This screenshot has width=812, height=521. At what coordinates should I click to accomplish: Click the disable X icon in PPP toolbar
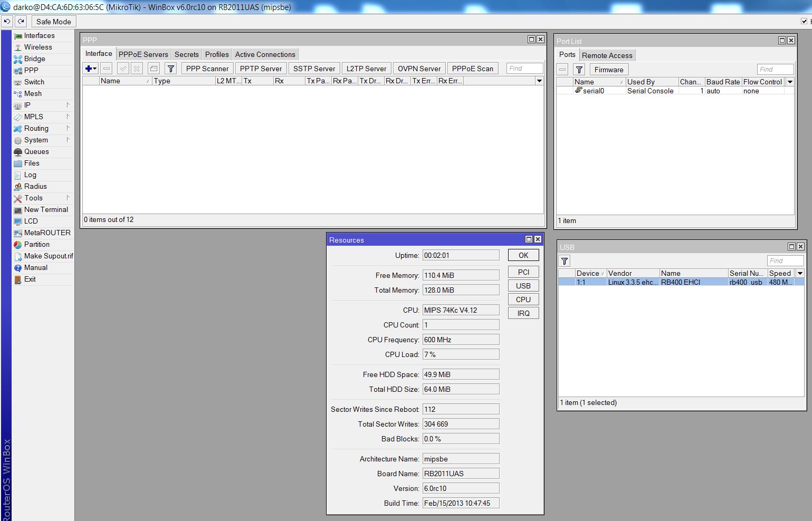(137, 69)
